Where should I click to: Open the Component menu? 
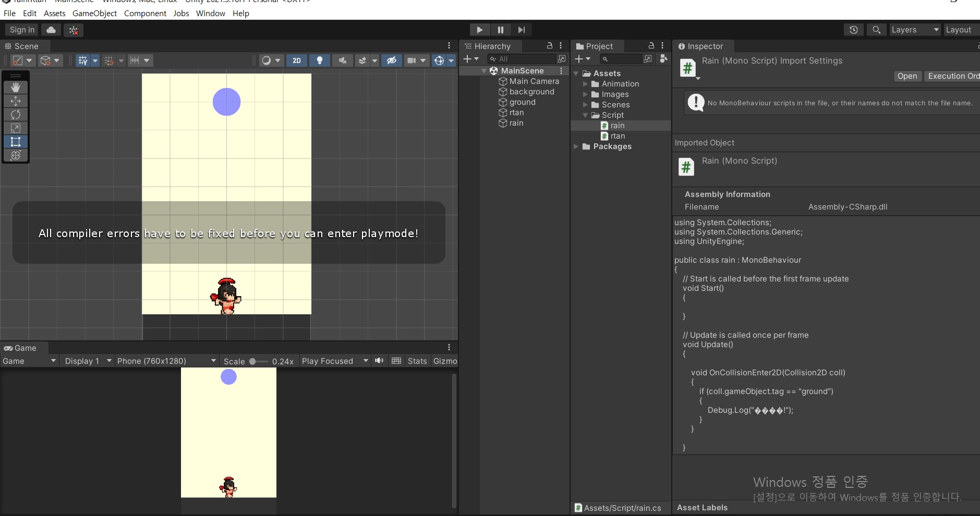[145, 14]
